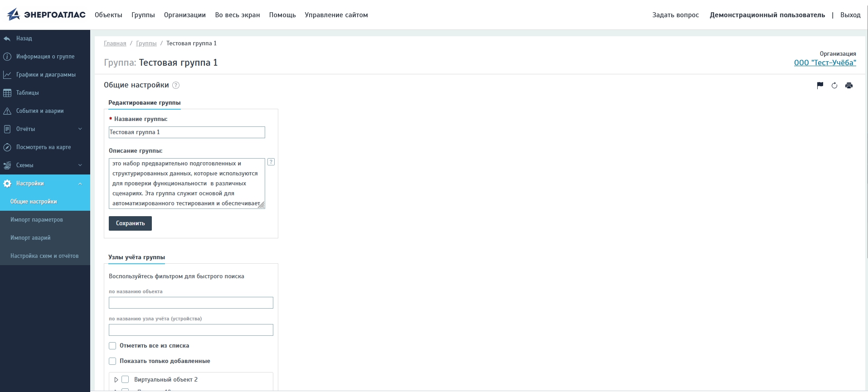Check Отметить все из списка checkbox
This screenshot has height=392, width=868.
(x=112, y=346)
